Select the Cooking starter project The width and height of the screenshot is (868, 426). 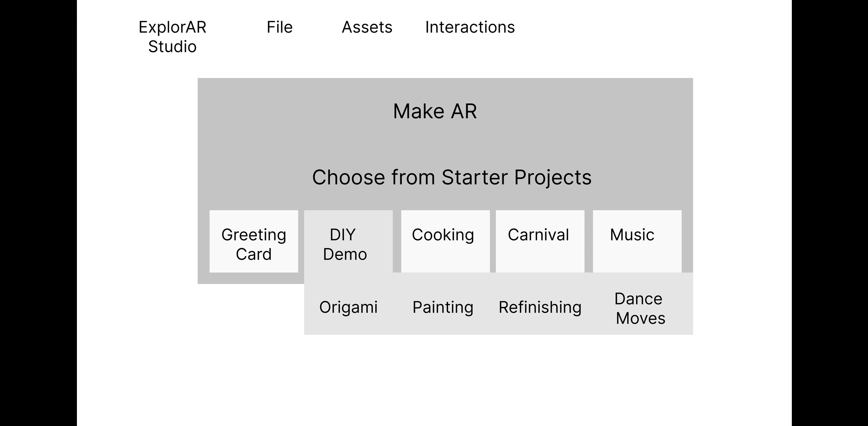pos(445,241)
